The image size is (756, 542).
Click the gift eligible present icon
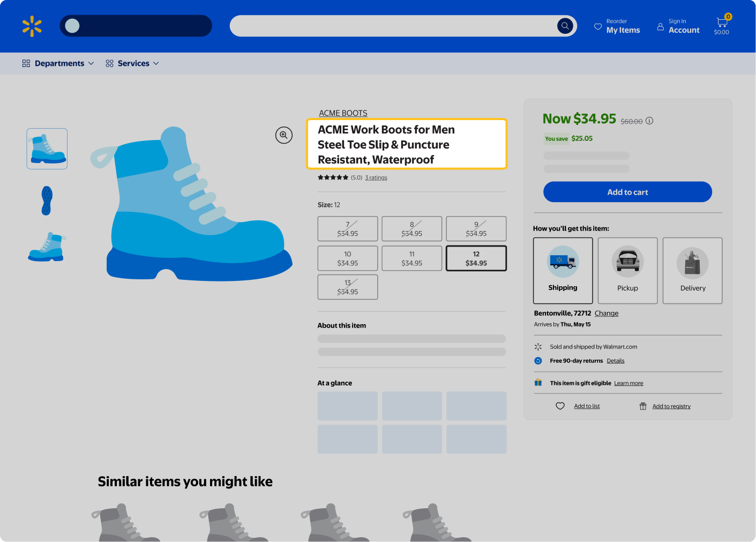click(538, 383)
